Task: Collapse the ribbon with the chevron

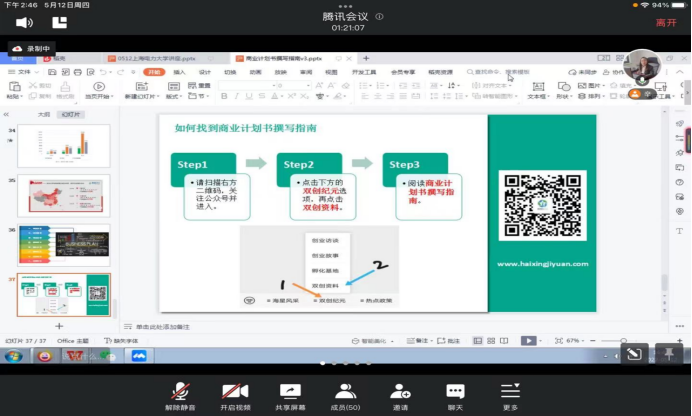Action: (x=680, y=72)
